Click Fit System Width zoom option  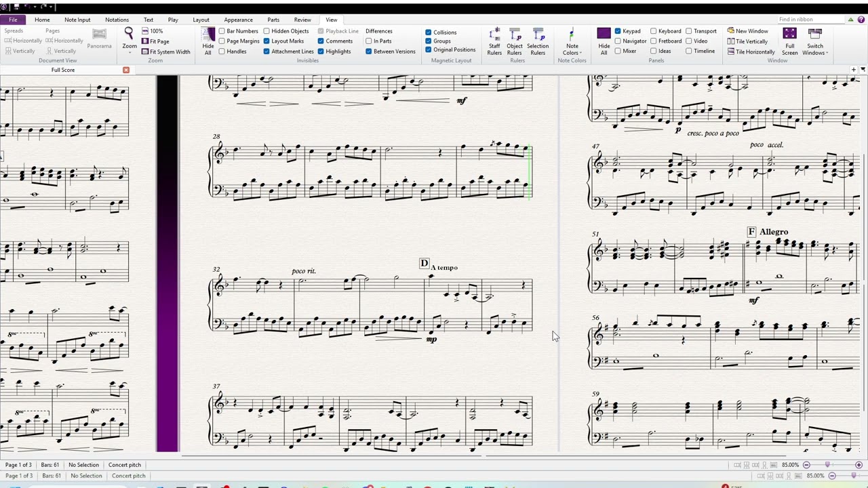click(x=165, y=52)
